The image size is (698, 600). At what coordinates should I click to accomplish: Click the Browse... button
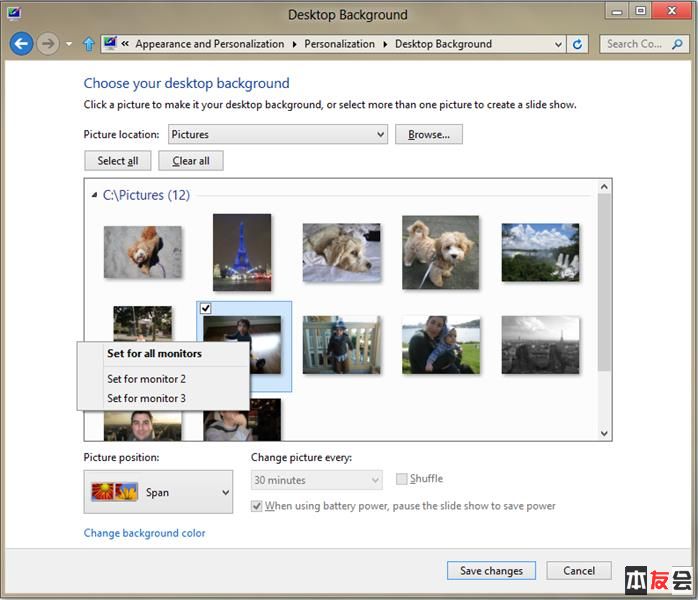click(x=429, y=134)
